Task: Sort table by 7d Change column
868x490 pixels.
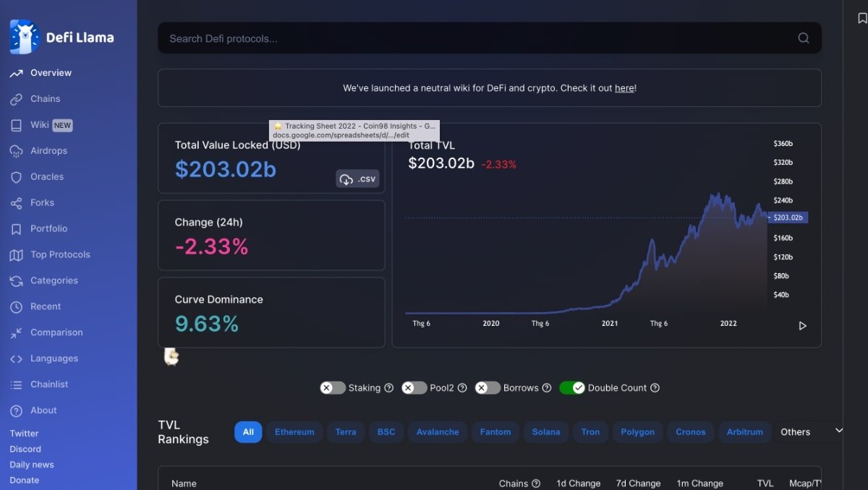Action: tap(638, 483)
